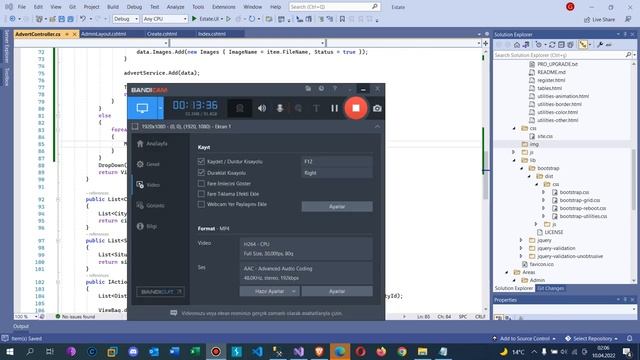The width and height of the screenshot is (640, 360).
Task: Click the Right hotkey field
Action: click(x=337, y=173)
